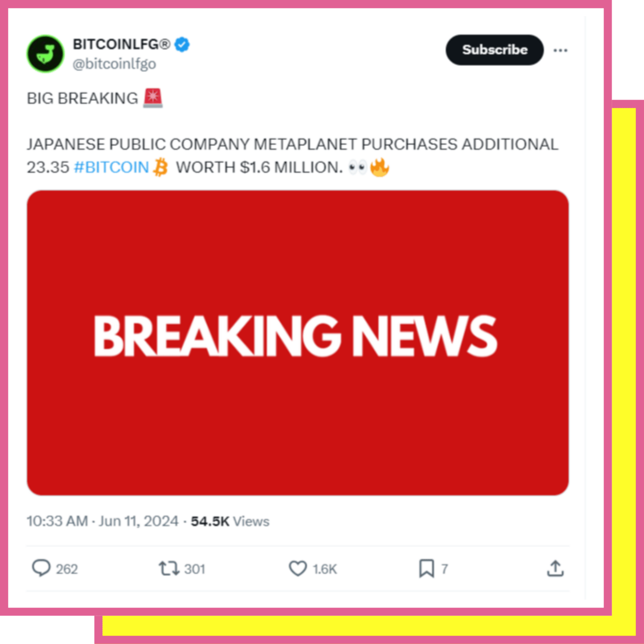View the 54.5K Views analytics
Image resolution: width=644 pixels, height=644 pixels.
tap(230, 521)
